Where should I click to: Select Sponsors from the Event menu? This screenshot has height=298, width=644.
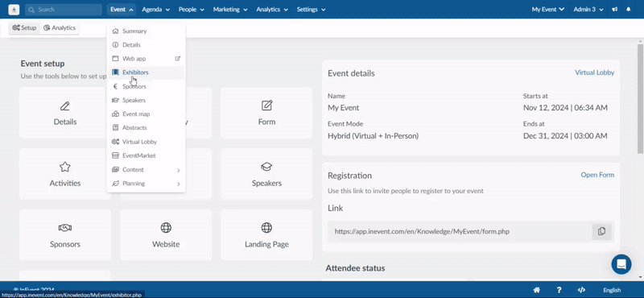146,86
